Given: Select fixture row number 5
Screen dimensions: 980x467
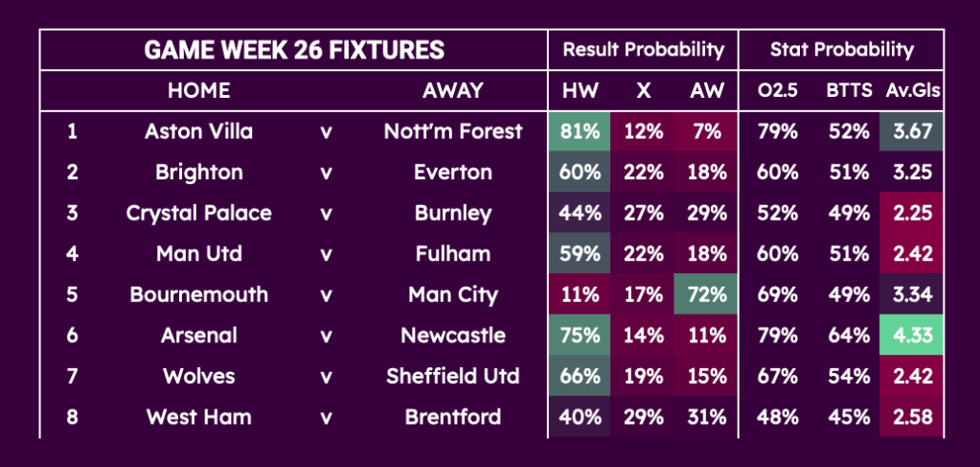Looking at the screenshot, I should click(x=72, y=294).
